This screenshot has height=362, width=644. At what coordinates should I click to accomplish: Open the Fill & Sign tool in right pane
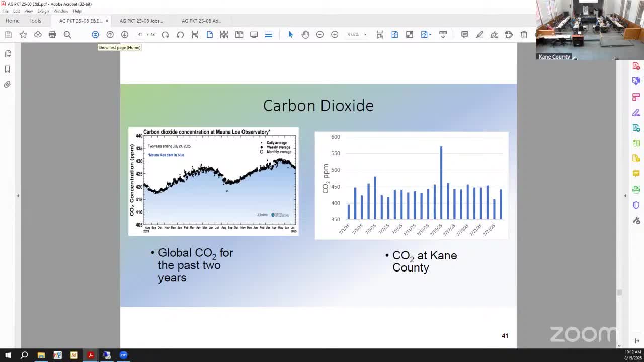(x=636, y=112)
